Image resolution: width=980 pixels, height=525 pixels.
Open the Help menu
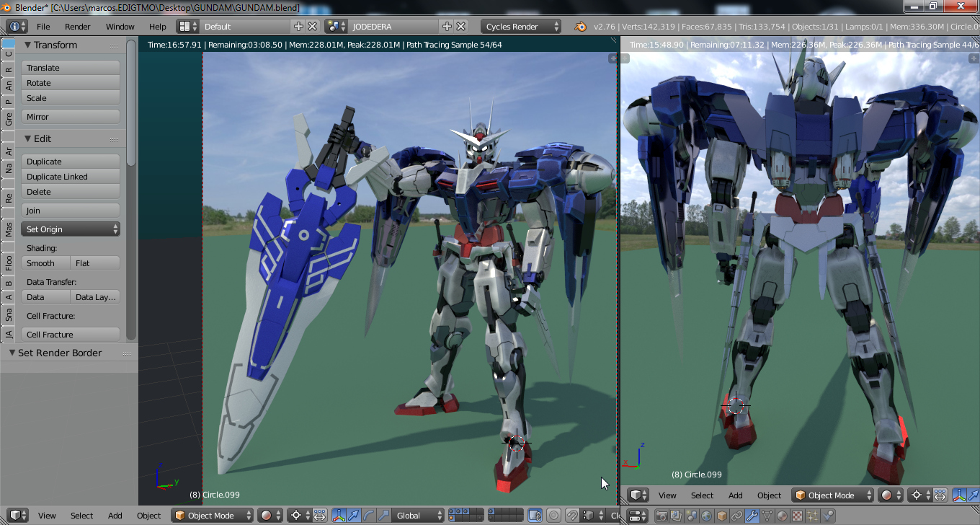pyautogui.click(x=157, y=27)
